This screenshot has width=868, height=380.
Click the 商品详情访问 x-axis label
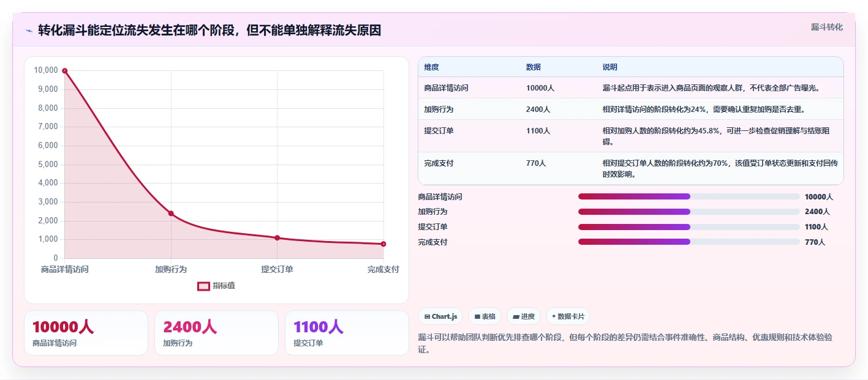(65, 269)
